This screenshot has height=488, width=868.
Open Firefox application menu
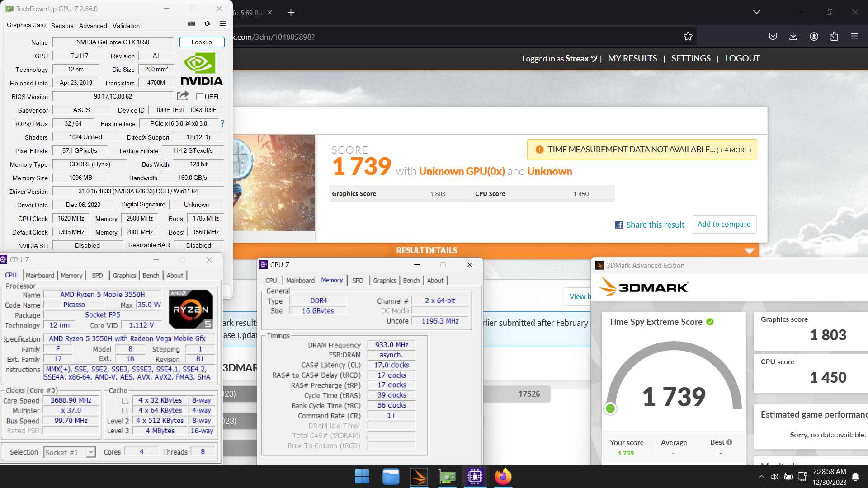(x=854, y=36)
